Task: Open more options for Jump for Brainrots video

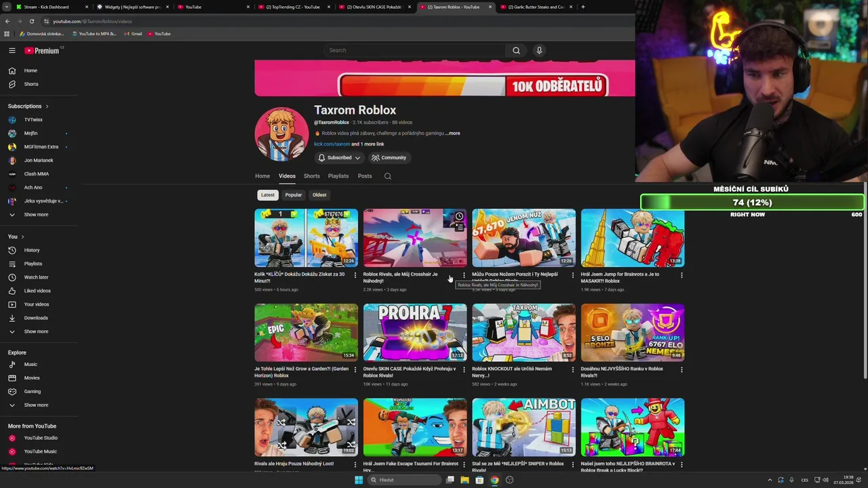Action: click(682, 275)
